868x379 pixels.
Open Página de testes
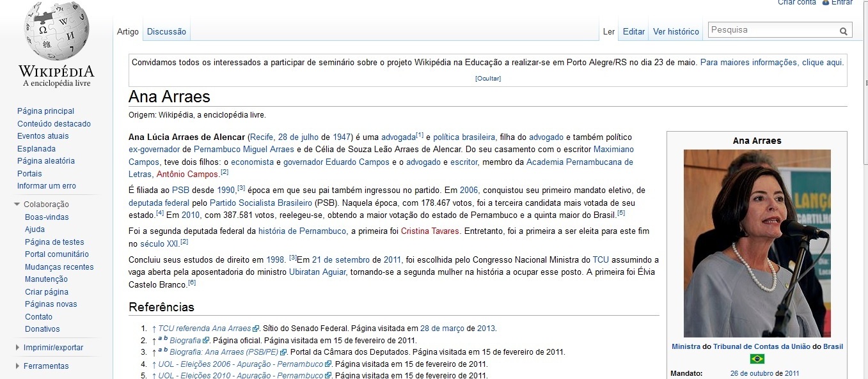[x=54, y=242]
